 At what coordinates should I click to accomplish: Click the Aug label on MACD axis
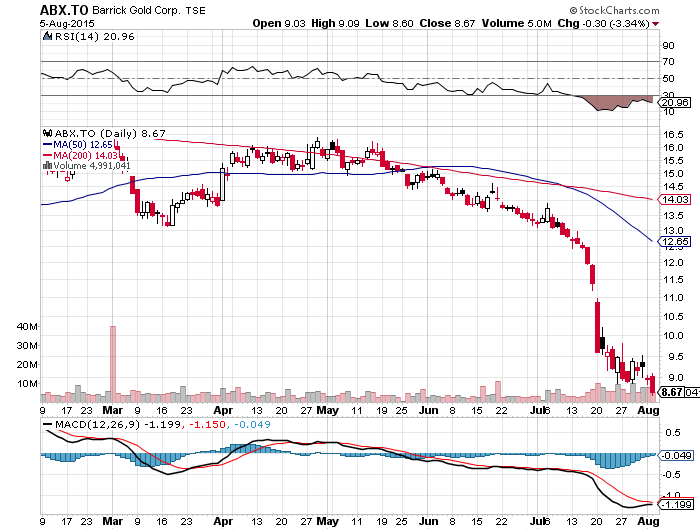point(649,521)
